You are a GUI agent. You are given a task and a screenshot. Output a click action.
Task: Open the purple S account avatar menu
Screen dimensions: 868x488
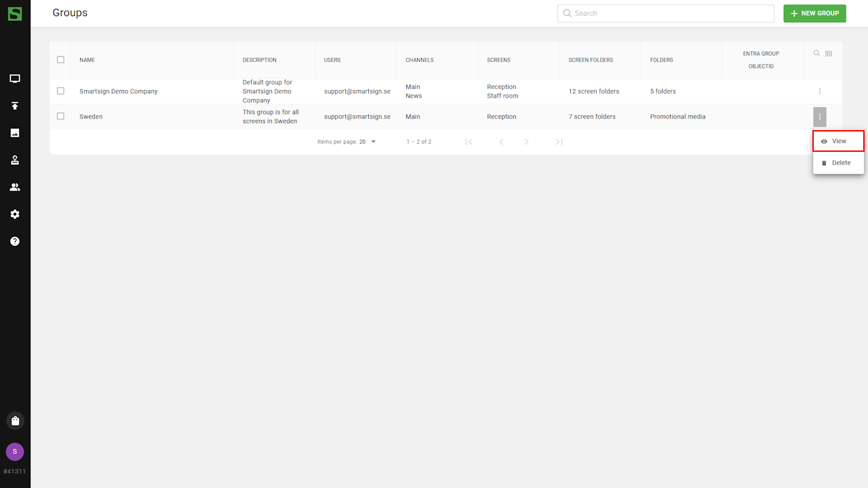coord(15,452)
